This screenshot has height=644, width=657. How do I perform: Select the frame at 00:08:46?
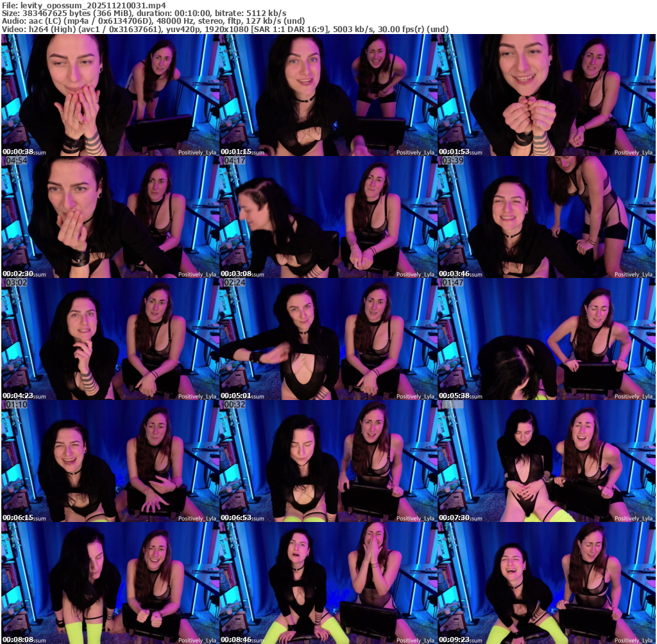(328, 583)
